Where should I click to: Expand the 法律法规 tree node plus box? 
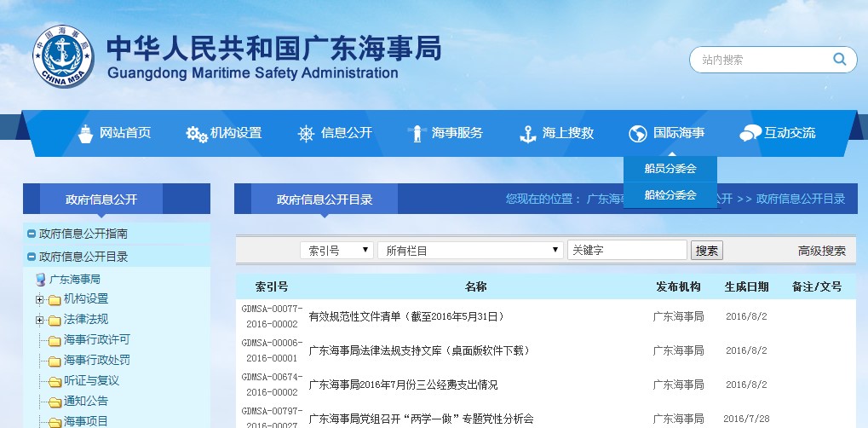pos(39,321)
